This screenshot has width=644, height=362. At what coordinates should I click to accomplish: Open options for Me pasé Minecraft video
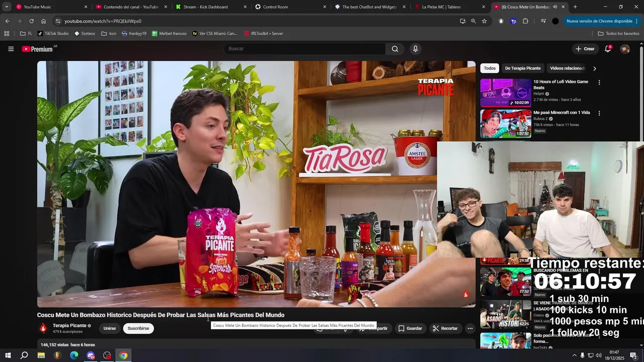click(599, 113)
